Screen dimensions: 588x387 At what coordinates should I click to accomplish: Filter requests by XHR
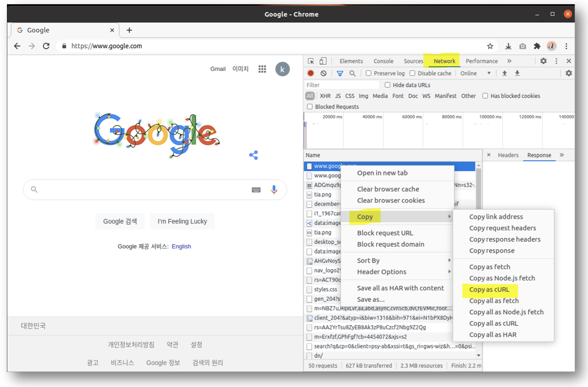[325, 96]
